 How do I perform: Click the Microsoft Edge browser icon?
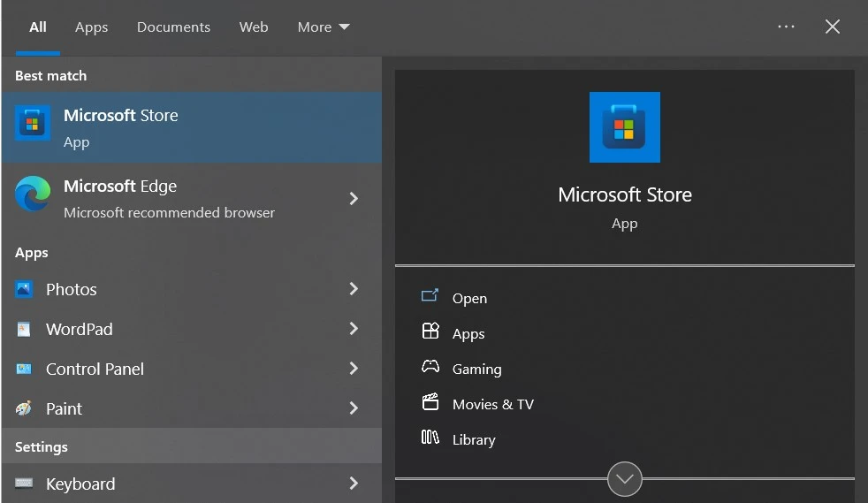[33, 194]
